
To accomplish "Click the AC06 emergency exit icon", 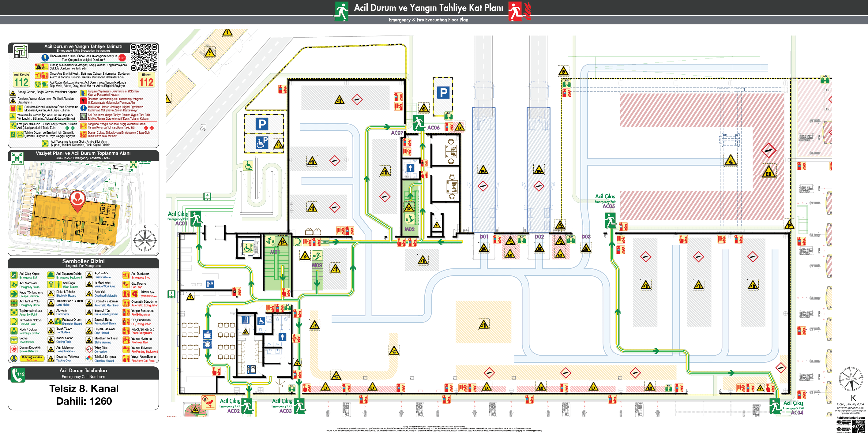I will click(x=419, y=123).
